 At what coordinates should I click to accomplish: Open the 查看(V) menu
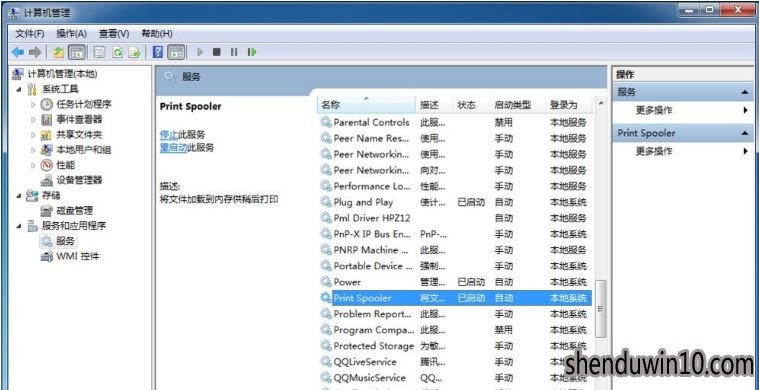tap(114, 33)
